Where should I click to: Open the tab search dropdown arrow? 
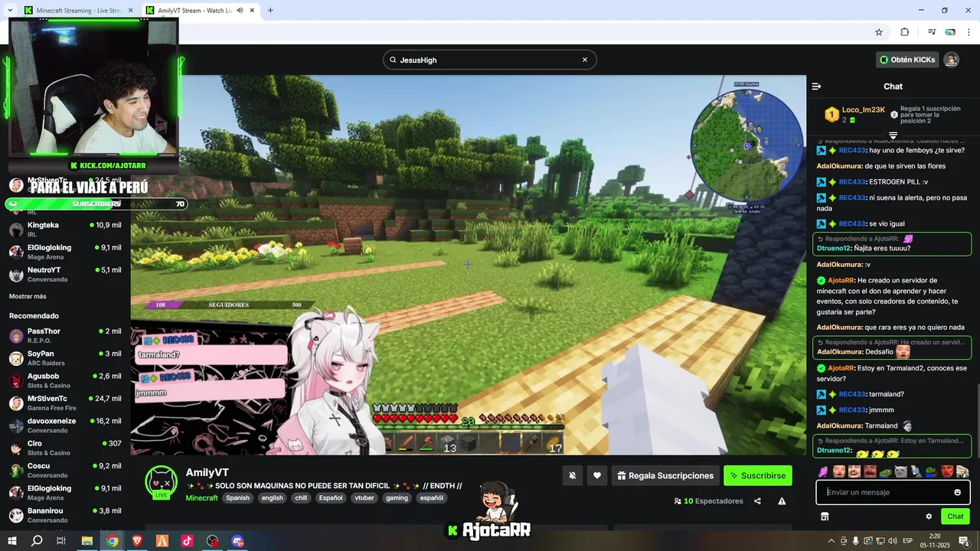coord(9,11)
